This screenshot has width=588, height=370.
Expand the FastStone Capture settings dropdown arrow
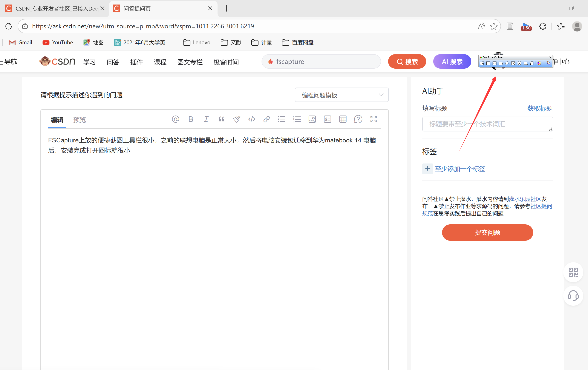[x=543, y=63]
